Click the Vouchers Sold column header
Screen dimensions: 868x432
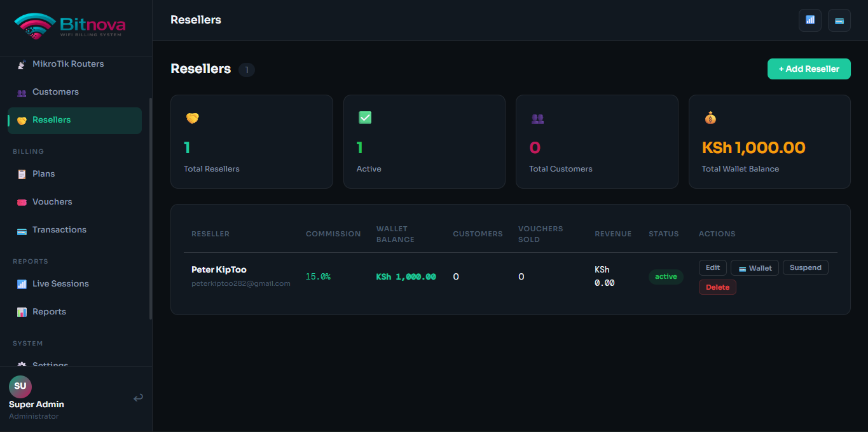(x=541, y=234)
